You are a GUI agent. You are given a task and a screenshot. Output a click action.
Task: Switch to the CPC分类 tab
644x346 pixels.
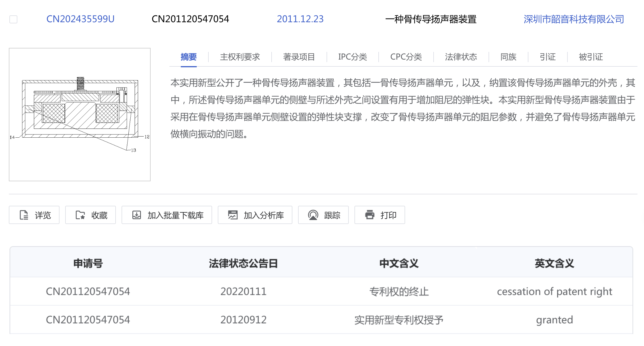coord(406,57)
